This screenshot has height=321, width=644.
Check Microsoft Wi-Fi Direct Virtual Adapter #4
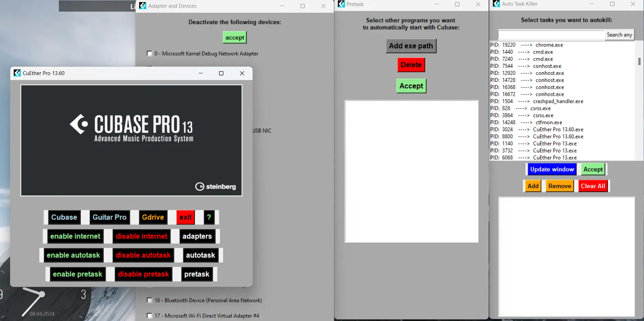coord(149,316)
